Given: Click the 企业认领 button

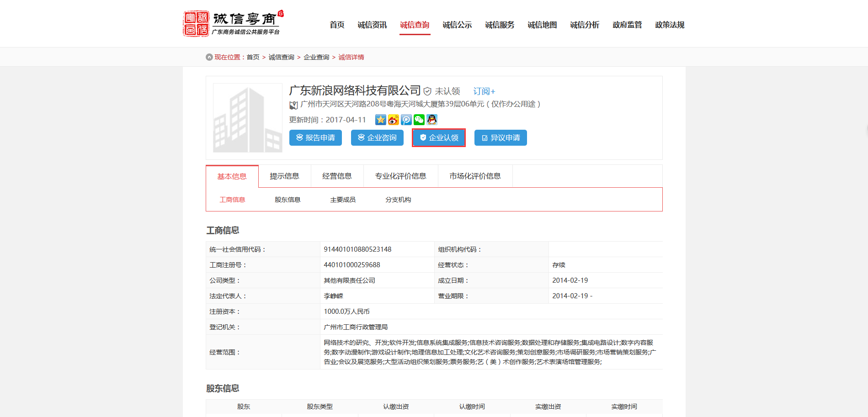Looking at the screenshot, I should 439,137.
